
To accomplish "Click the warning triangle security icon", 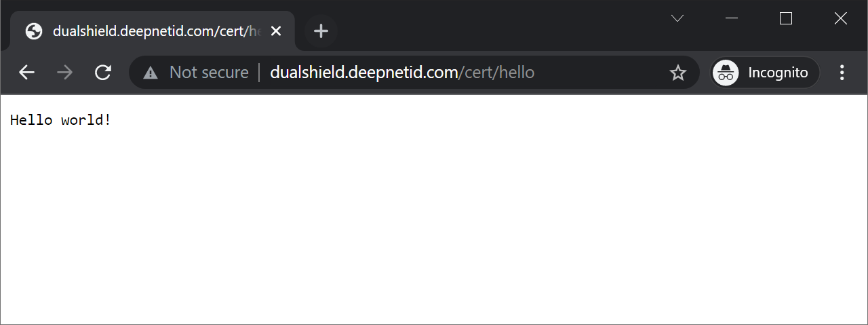I will (151, 73).
